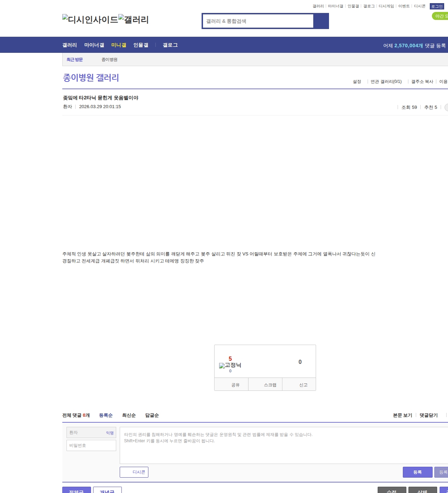
Task: Click the 갤러리 logo image in header
Action: click(133, 20)
